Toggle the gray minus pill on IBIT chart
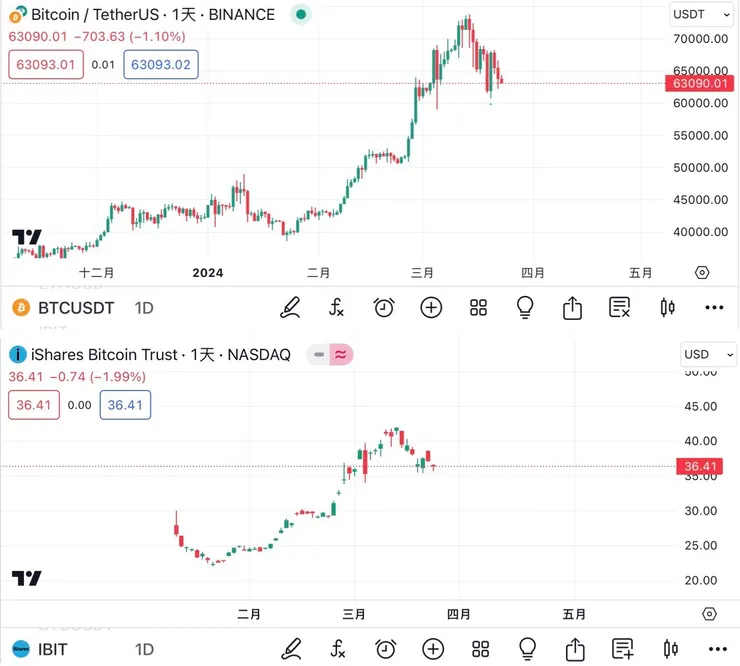Screen dimensions: 740x666 pos(318,354)
